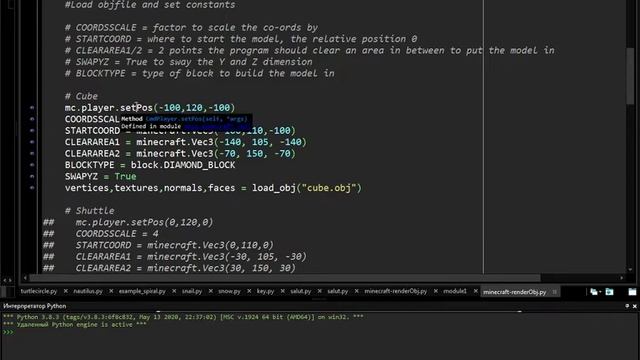This screenshot has height=360, width=640.
Task: Click the folder icon at tab bar's far right
Action: click(632, 291)
